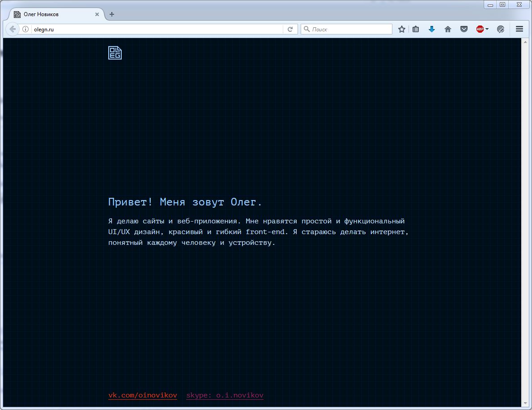This screenshot has width=532, height=410.
Task: Maximize the browser window
Action: [x=502, y=5]
